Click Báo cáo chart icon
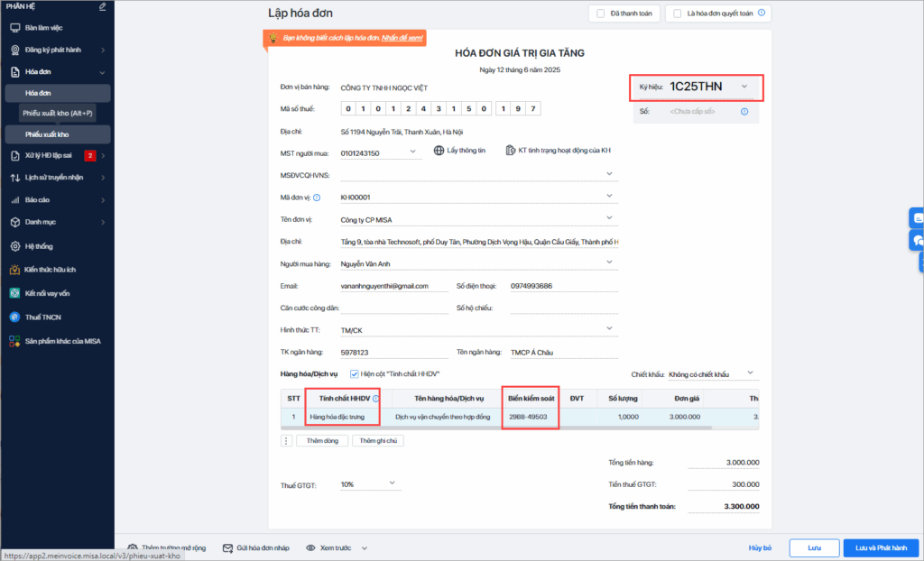Screen dimensions: 924x561 (x=15, y=199)
